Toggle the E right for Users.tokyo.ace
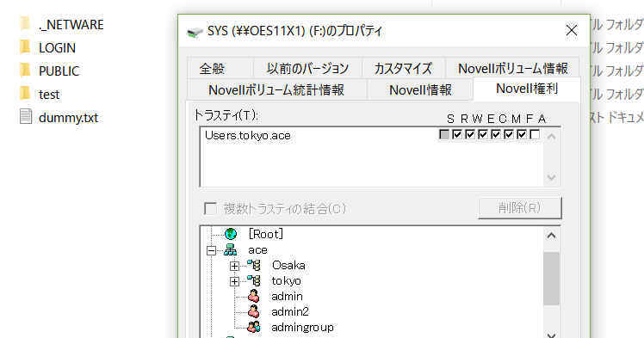The height and width of the screenshot is (338, 644). click(x=483, y=134)
